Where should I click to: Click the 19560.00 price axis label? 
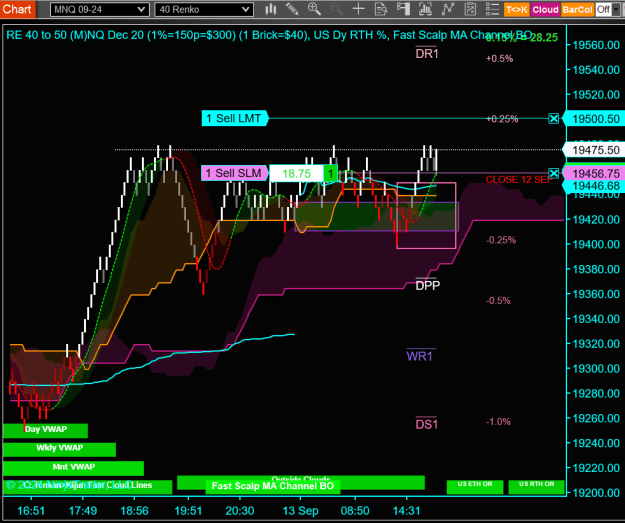[x=596, y=45]
